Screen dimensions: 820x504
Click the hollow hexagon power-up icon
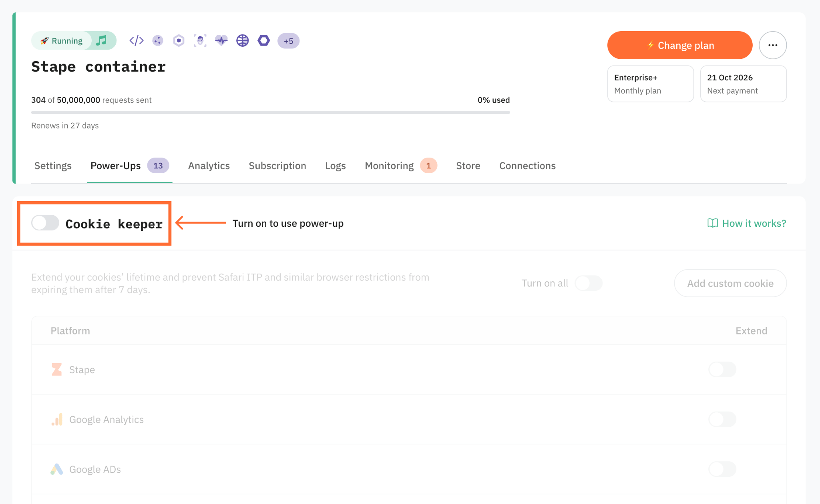point(264,40)
